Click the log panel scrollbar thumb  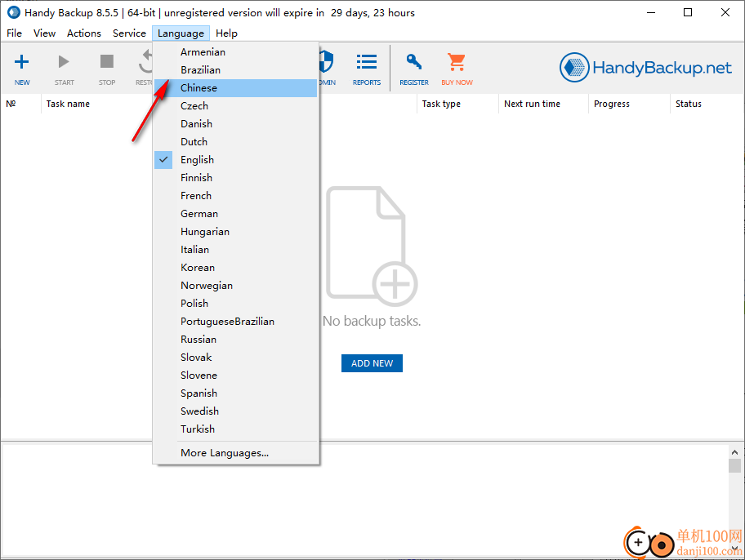click(x=734, y=465)
